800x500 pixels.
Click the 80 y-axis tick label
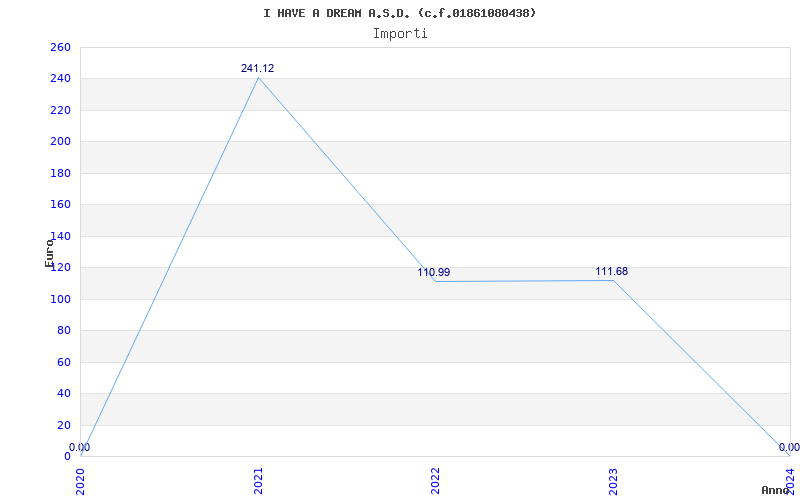[x=64, y=331]
